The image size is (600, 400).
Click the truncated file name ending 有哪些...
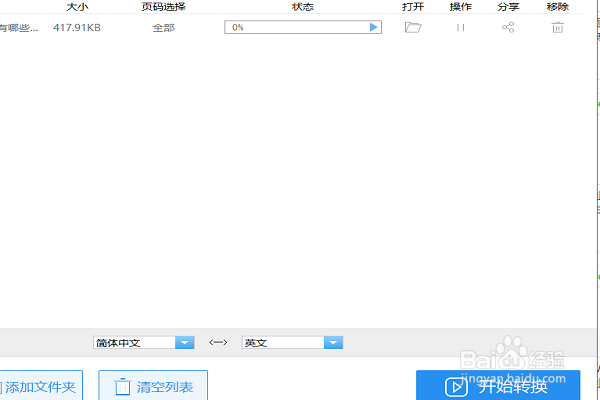19,28
